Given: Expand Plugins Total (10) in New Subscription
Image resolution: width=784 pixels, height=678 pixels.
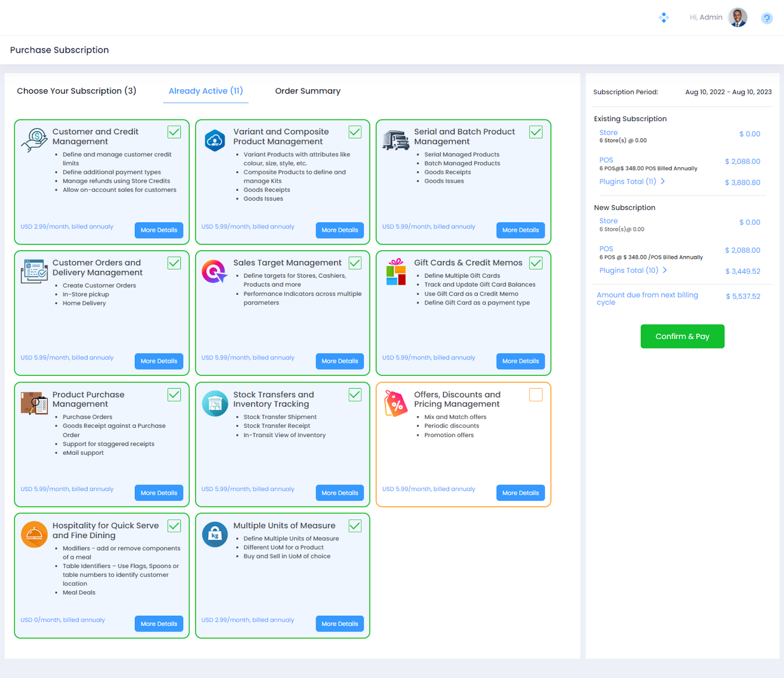Looking at the screenshot, I should pos(633,270).
